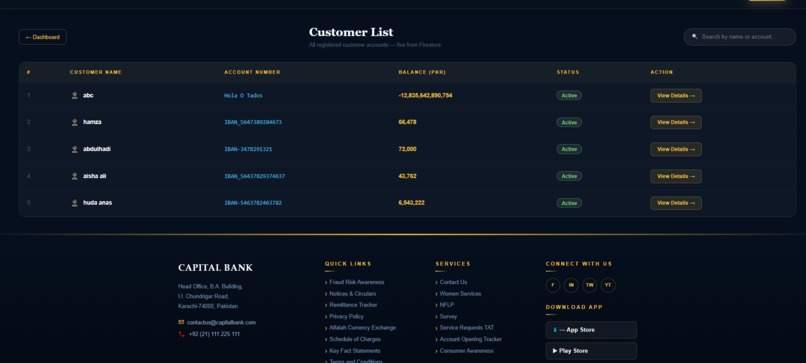Click account number IBAN_56437829374637

[254, 176]
